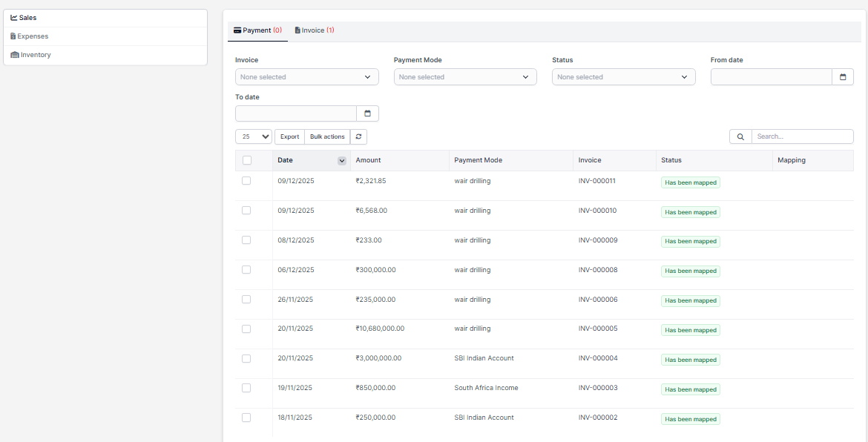Toggle the select-all header checkbox
Viewport: 868px width, 442px height.
click(247, 160)
